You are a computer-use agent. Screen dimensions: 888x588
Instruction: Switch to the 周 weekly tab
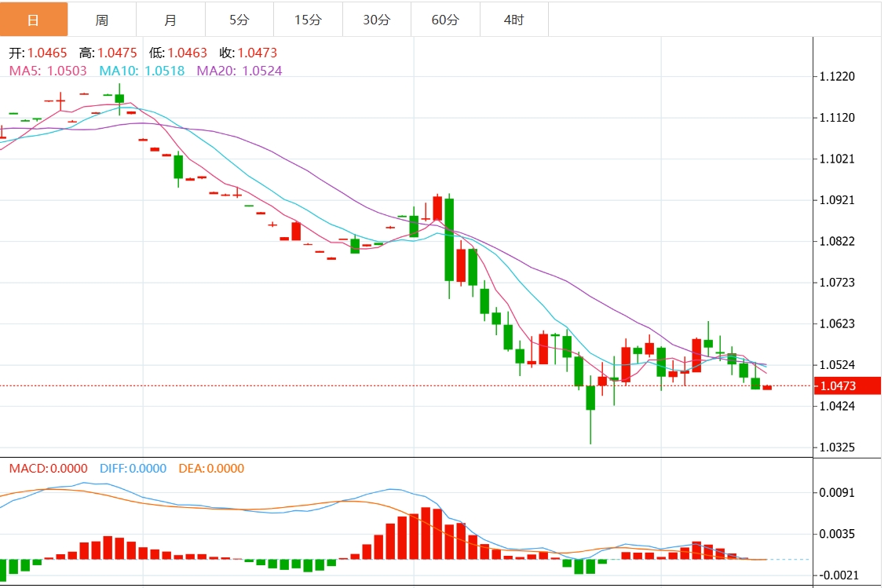(102, 20)
